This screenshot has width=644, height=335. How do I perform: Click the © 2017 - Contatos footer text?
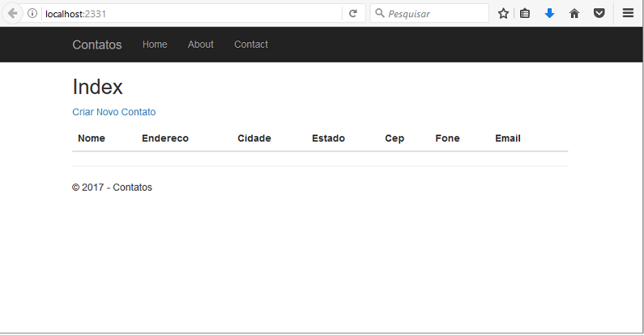[x=112, y=187]
